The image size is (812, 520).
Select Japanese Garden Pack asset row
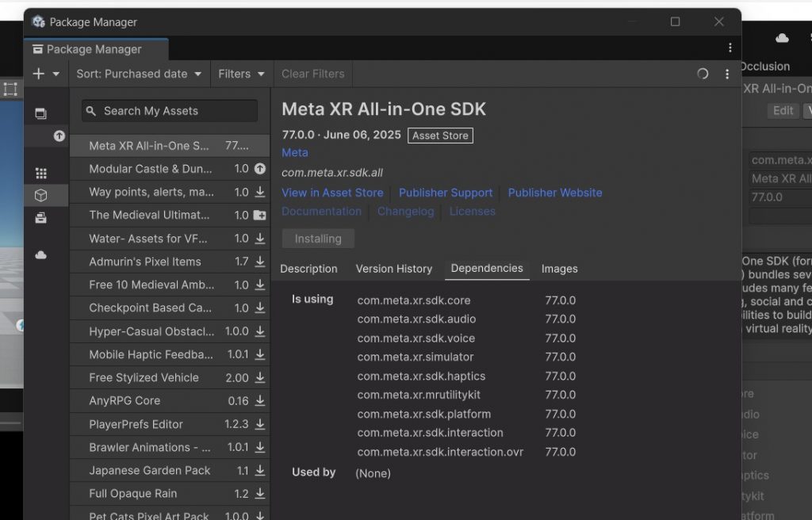(170, 470)
